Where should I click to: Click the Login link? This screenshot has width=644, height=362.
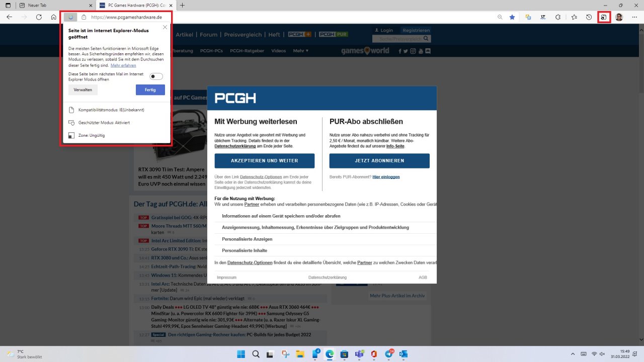tap(384, 30)
